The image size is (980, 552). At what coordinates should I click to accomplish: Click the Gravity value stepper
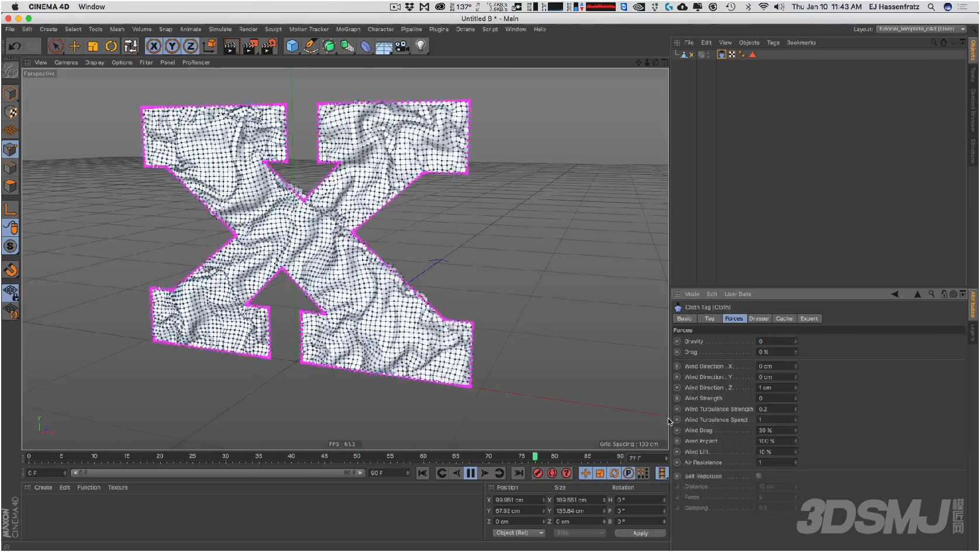click(x=795, y=341)
